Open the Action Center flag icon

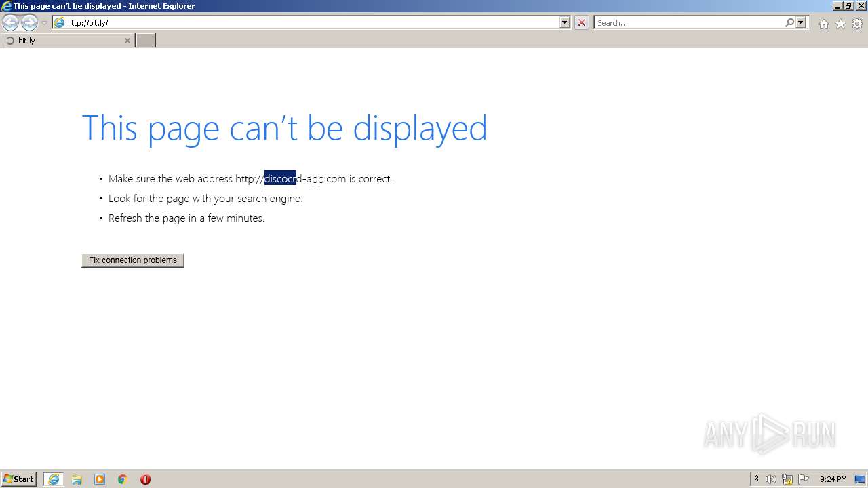(804, 479)
